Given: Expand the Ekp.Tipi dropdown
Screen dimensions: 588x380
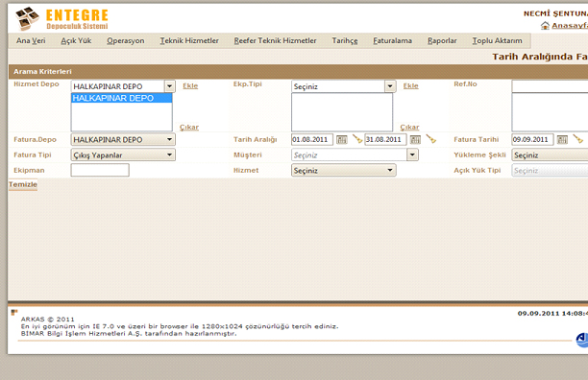Looking at the screenshot, I should pos(390,86).
